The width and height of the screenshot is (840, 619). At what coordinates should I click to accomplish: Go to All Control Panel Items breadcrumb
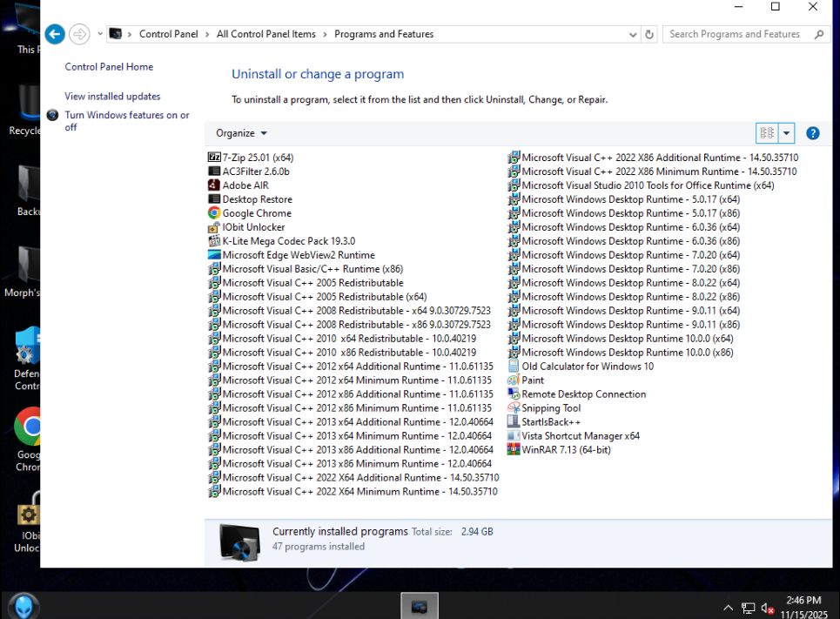coord(265,34)
